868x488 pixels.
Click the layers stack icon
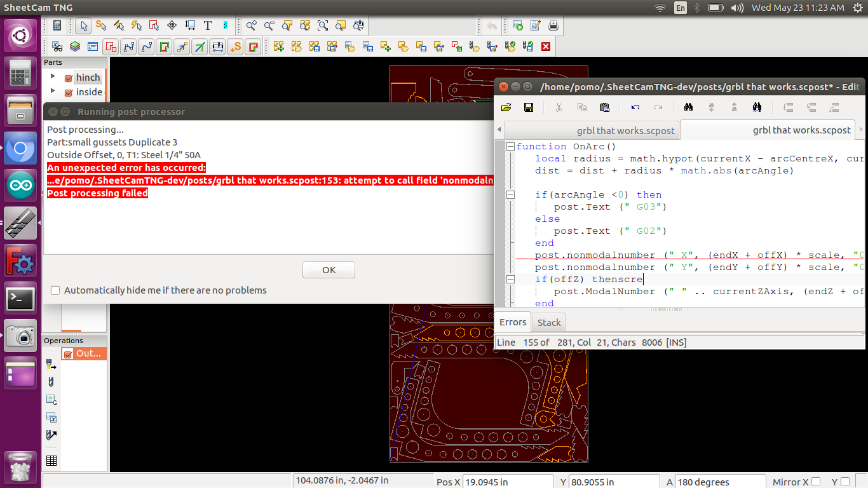[75, 46]
